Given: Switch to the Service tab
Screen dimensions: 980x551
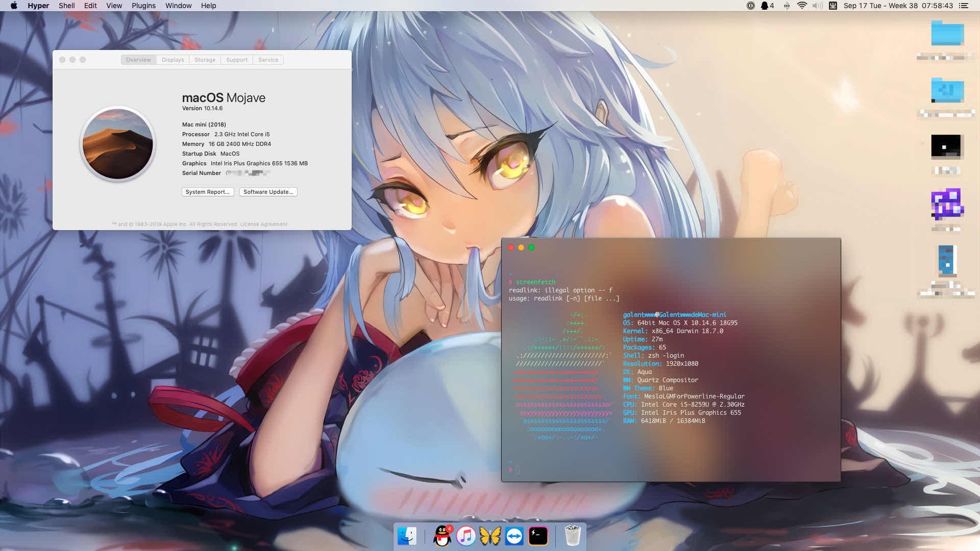Looking at the screenshot, I should point(268,60).
